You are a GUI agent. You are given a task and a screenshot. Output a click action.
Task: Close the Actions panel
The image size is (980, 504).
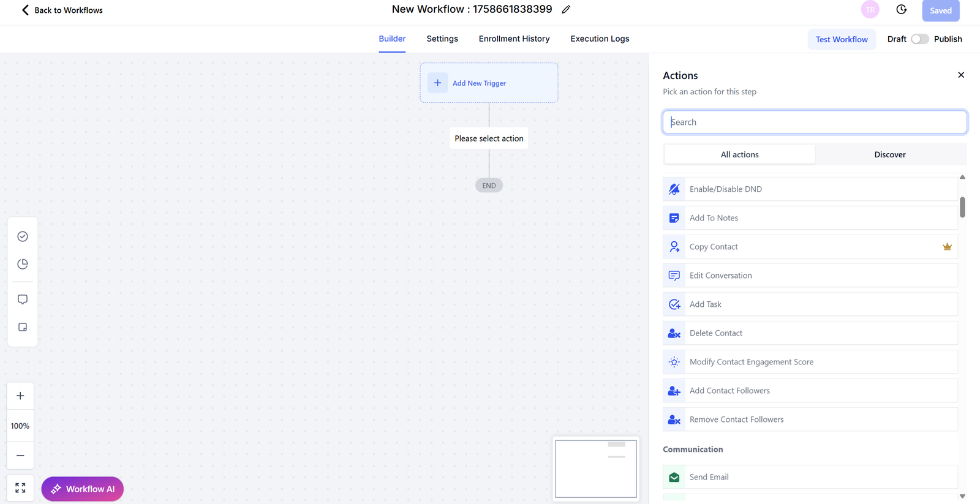(961, 75)
